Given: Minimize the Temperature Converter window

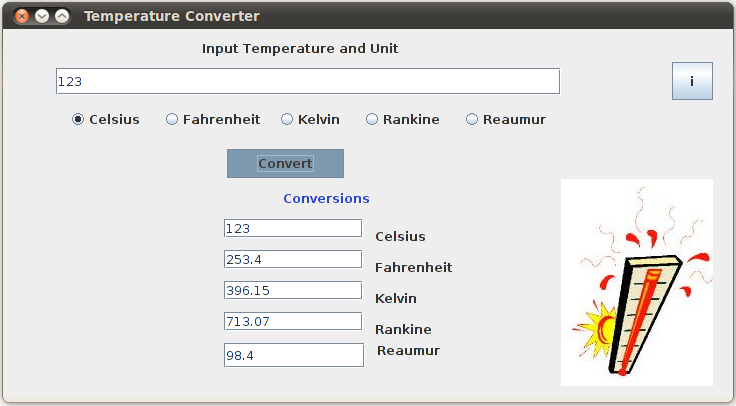Looking at the screenshot, I should click(x=42, y=16).
